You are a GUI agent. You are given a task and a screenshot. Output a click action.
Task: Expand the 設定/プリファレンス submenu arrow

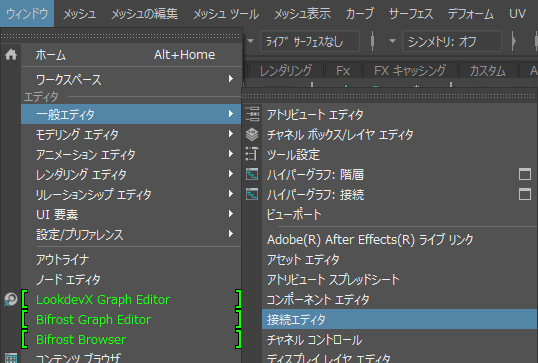pos(231,234)
